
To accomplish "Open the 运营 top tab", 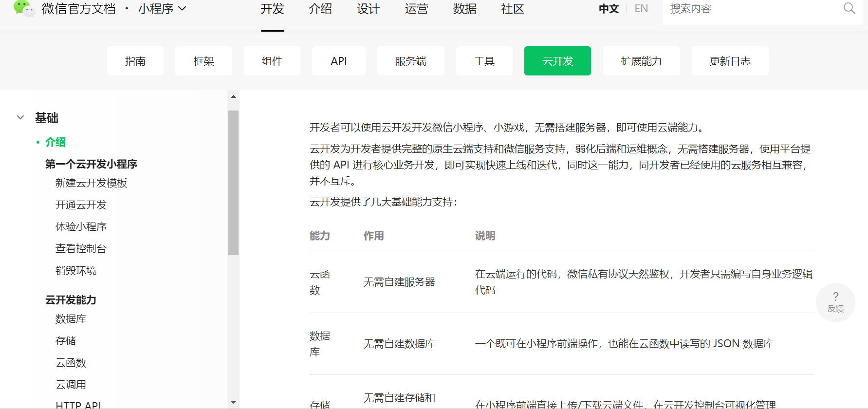I will tap(416, 9).
